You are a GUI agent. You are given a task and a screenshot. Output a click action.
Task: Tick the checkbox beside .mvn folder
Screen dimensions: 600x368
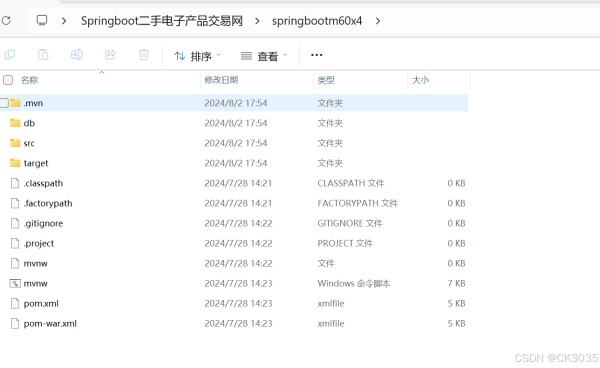(x=4, y=103)
